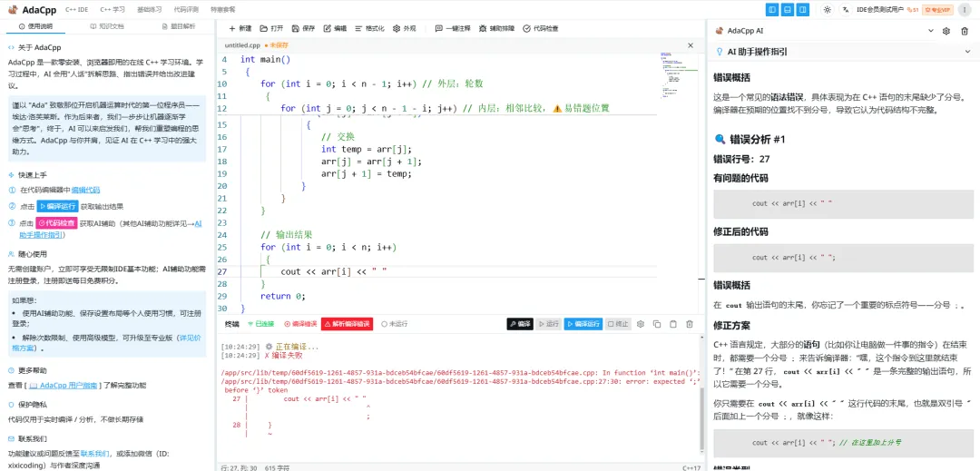Click the black 编译 button in the terminal
Image resolution: width=980 pixels, height=471 pixels.
(520, 324)
